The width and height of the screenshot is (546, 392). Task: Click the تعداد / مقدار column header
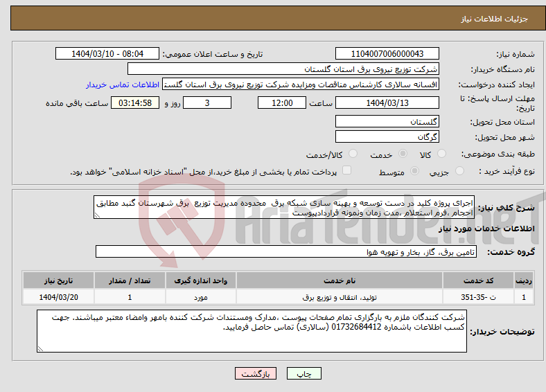click(130, 280)
